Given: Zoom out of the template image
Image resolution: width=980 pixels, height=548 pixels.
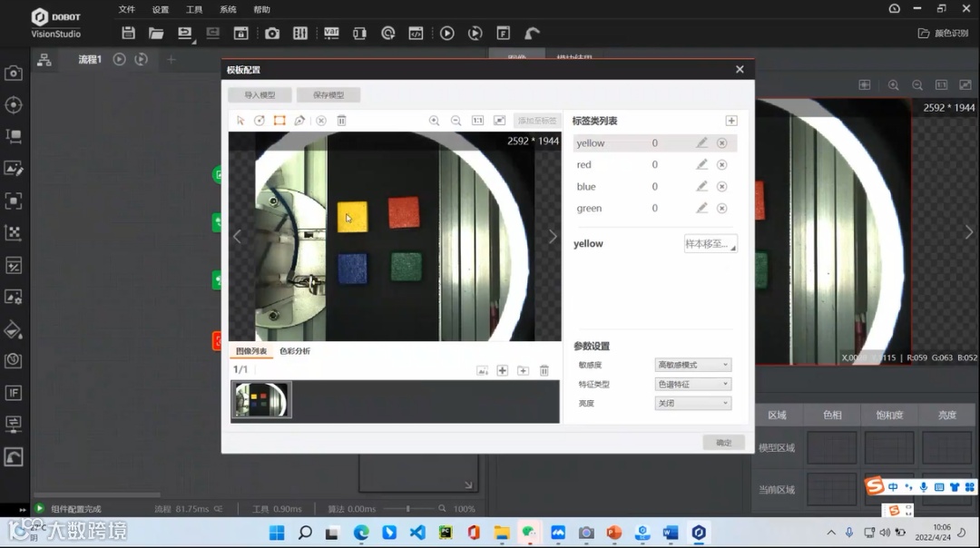Looking at the screenshot, I should [456, 121].
